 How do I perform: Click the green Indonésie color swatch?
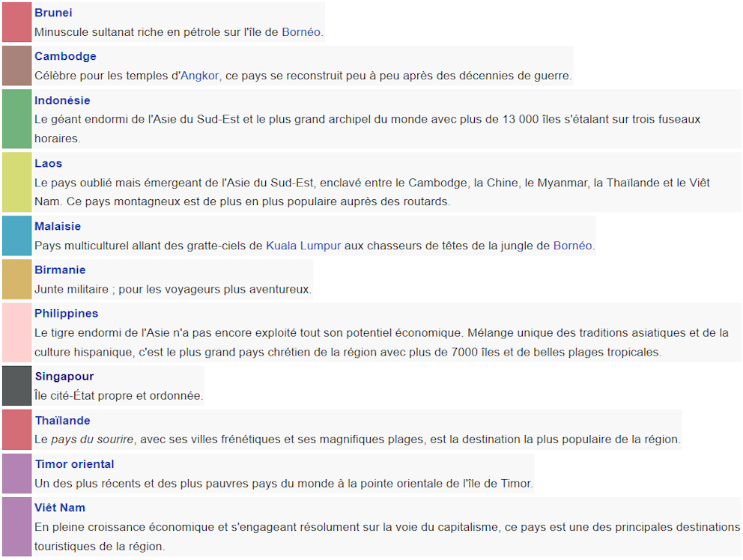click(17, 119)
